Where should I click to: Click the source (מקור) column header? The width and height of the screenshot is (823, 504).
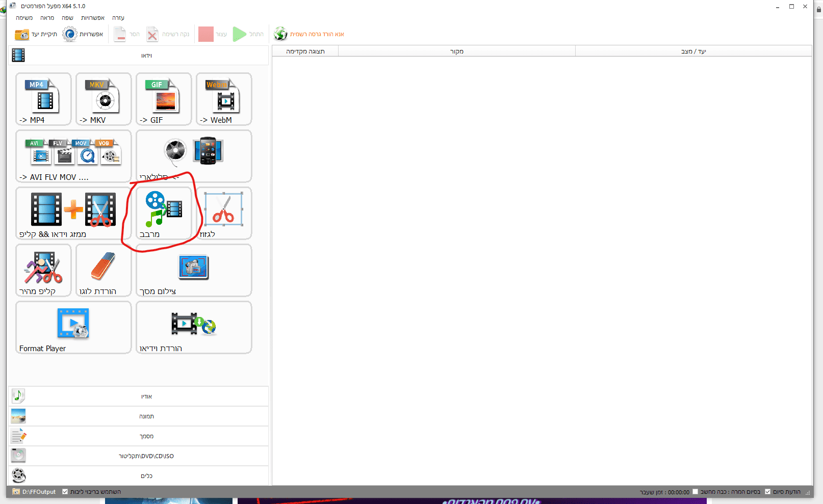click(457, 51)
